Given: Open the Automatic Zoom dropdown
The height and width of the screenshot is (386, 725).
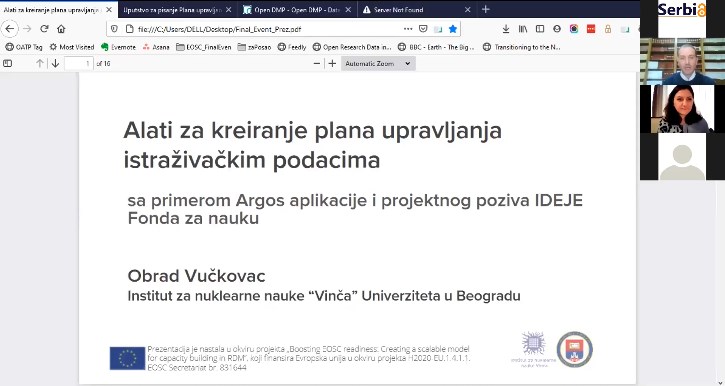Looking at the screenshot, I should click(x=378, y=63).
